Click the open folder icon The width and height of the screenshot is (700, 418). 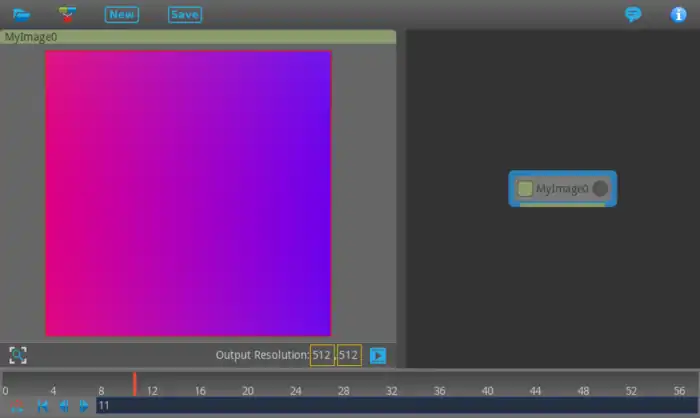coord(21,14)
